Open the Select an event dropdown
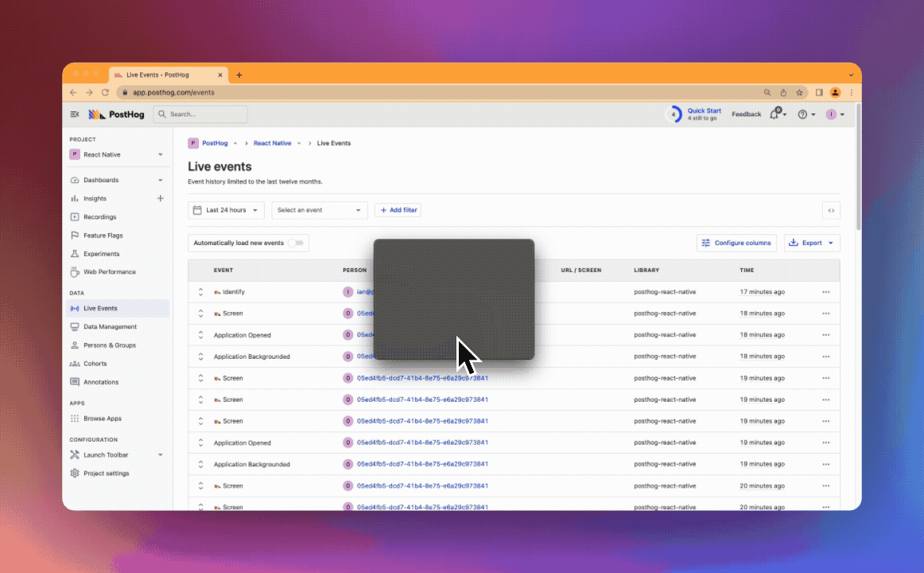This screenshot has width=924, height=573. (319, 210)
